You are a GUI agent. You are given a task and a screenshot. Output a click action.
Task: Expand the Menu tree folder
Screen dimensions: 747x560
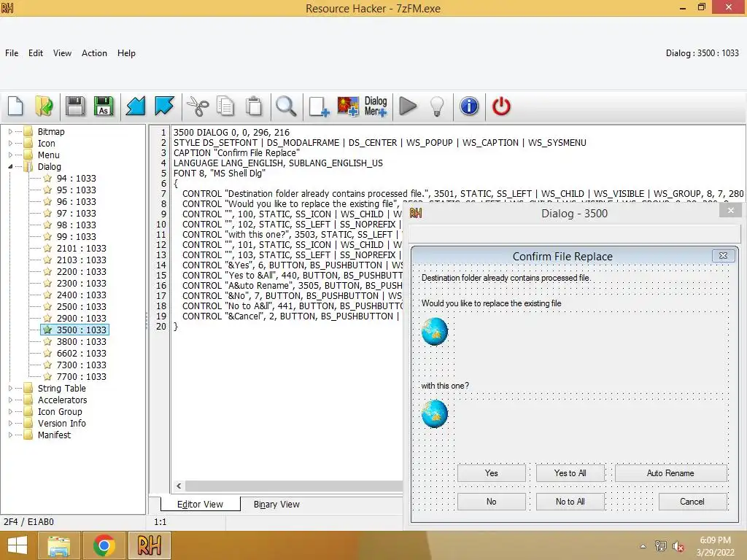(10, 155)
